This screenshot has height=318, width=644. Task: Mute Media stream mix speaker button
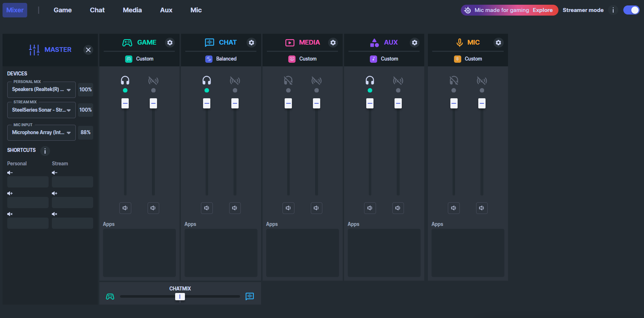[x=317, y=208]
